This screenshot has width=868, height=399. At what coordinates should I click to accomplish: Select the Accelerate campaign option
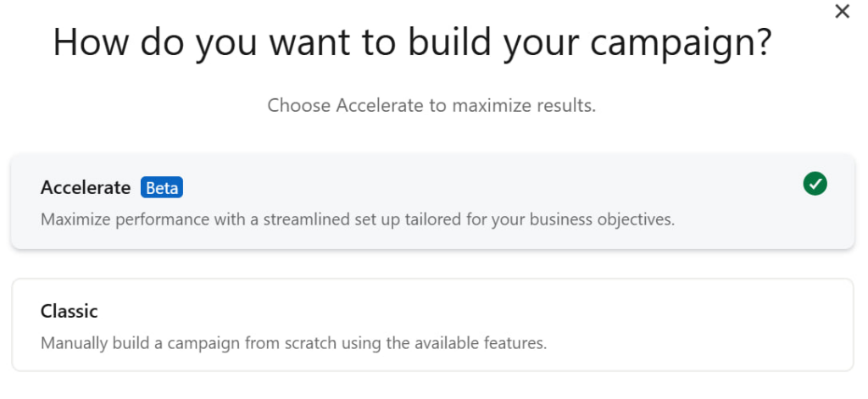(432, 202)
